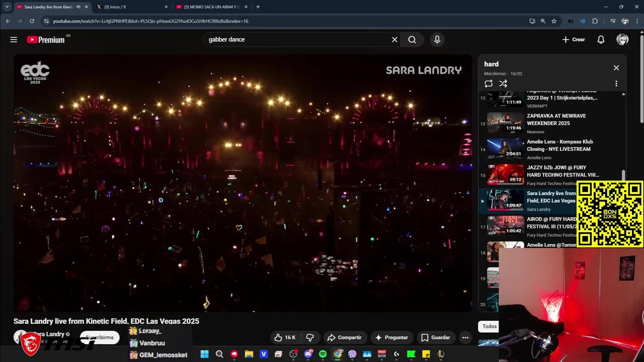Open Windows taskbar search
This screenshot has width=644, height=362.
219,354
